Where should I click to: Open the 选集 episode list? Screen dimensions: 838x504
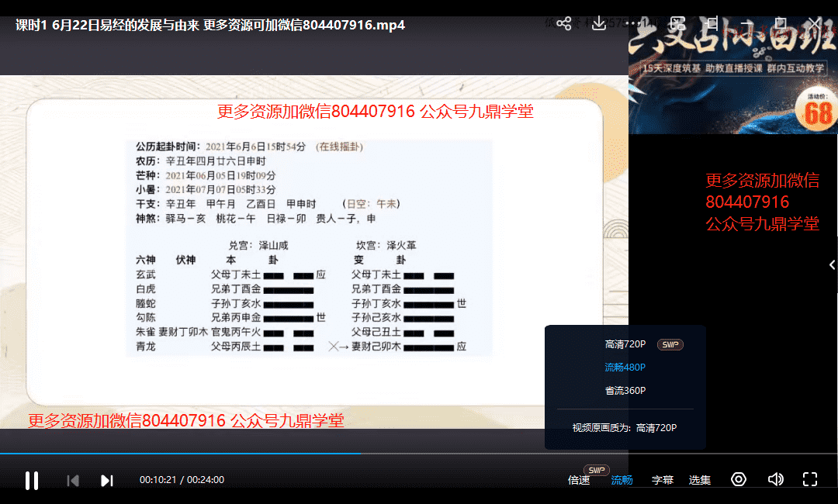699,480
